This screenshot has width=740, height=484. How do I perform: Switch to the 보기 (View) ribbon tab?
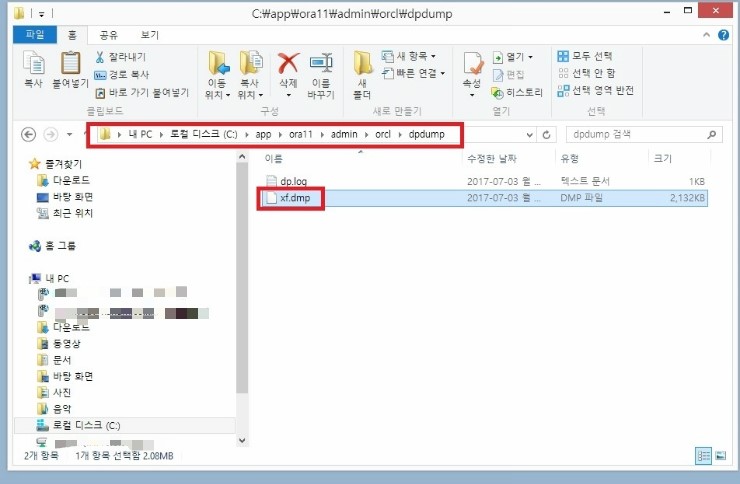(149, 34)
